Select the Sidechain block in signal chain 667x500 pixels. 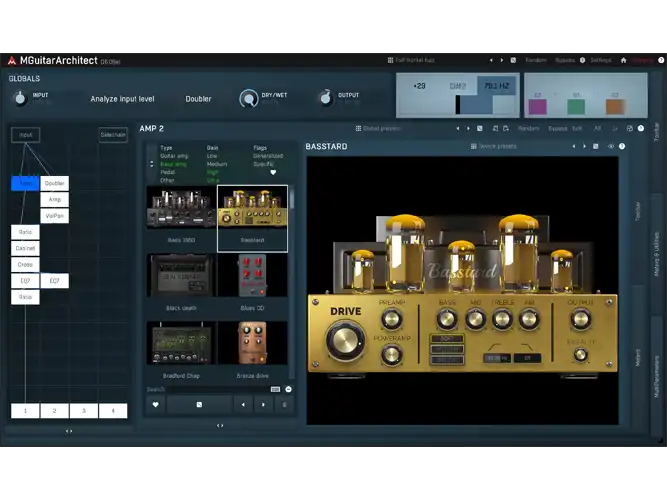[113, 135]
